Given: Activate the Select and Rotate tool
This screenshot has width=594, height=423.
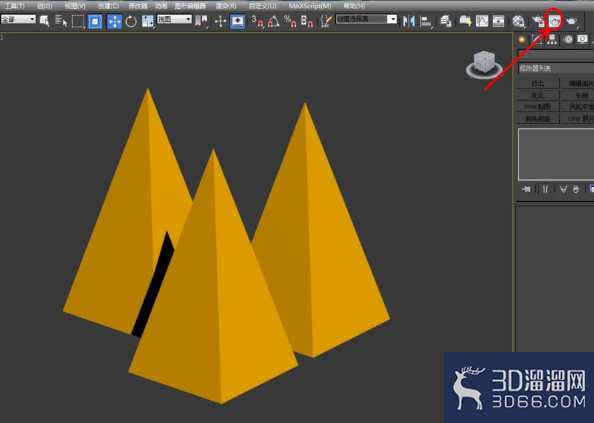Looking at the screenshot, I should (x=131, y=21).
